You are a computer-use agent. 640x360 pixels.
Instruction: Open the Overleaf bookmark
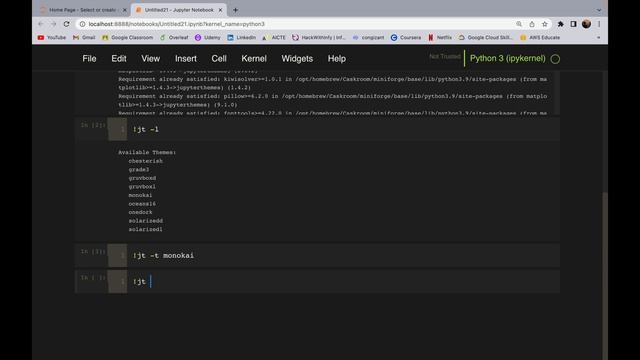coord(174,38)
